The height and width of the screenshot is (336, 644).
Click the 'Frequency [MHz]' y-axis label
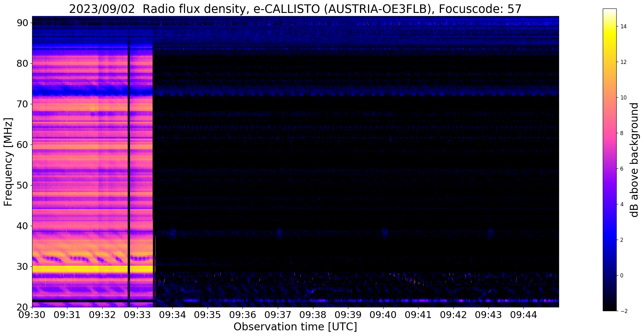(x=8, y=162)
